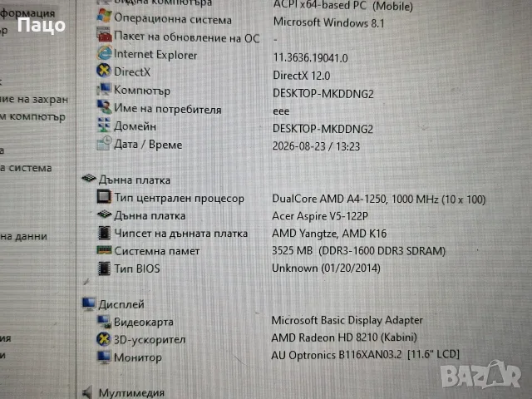Select the 3D-ускорител label
Image resolution: width=532 pixels, height=399 pixels.
point(150,340)
